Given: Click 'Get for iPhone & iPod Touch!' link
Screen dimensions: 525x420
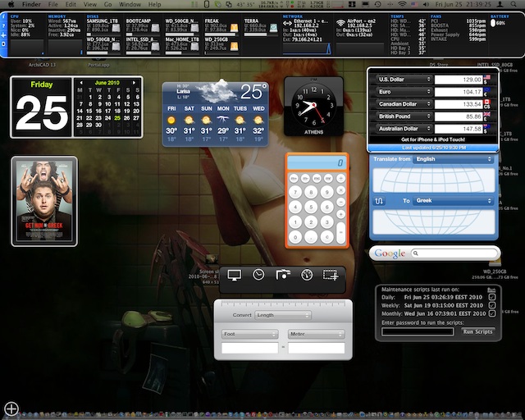Looking at the screenshot, I should tap(433, 139).
